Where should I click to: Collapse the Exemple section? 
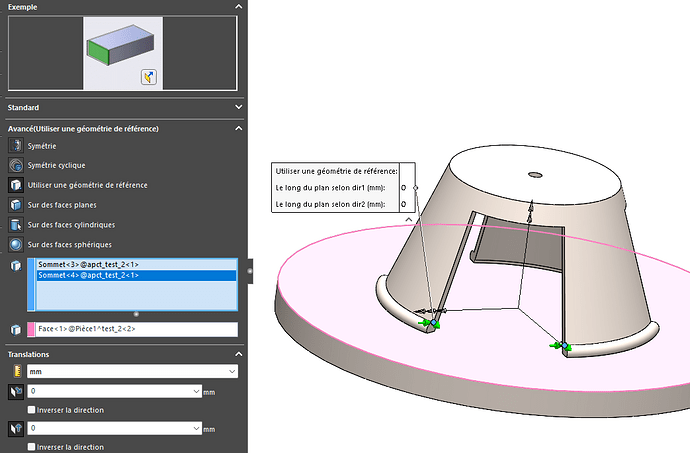239,7
